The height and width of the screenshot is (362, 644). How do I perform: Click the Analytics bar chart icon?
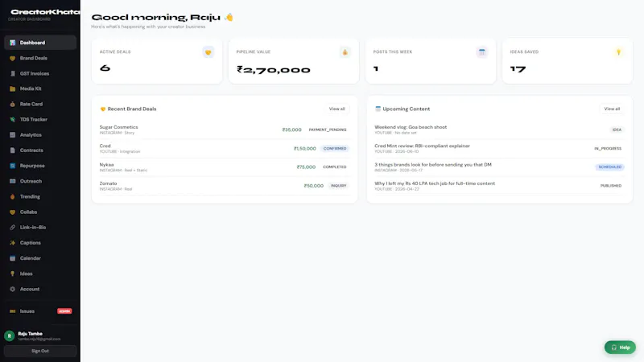click(12, 135)
